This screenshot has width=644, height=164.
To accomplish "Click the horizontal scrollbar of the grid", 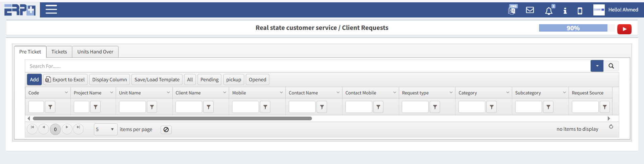I will 172,118.
